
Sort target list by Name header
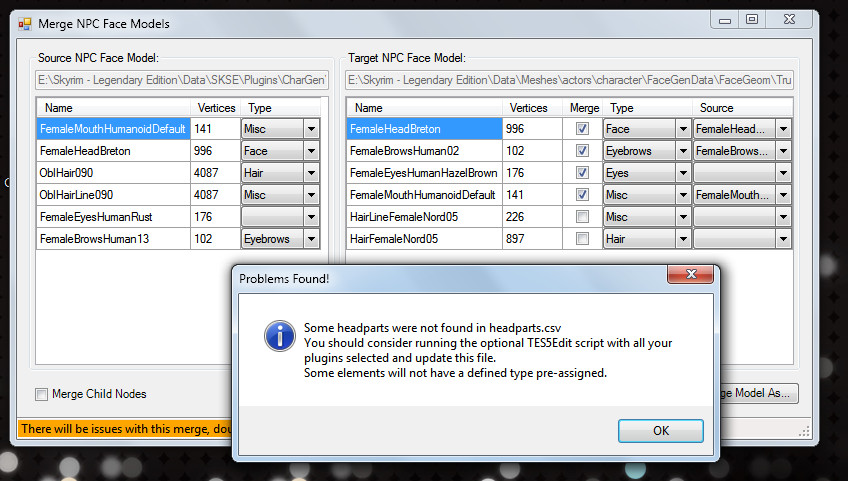425,108
